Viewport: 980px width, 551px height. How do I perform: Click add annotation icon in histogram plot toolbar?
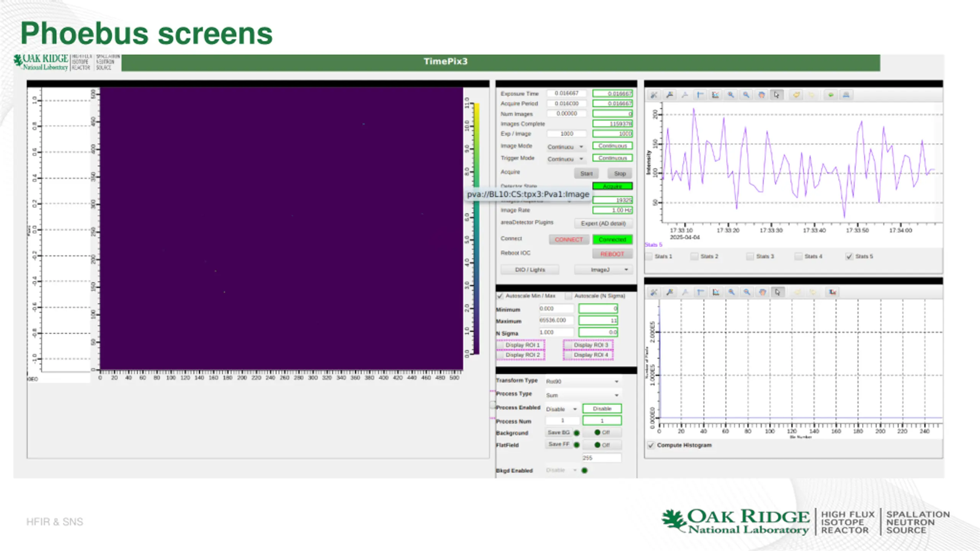click(670, 292)
